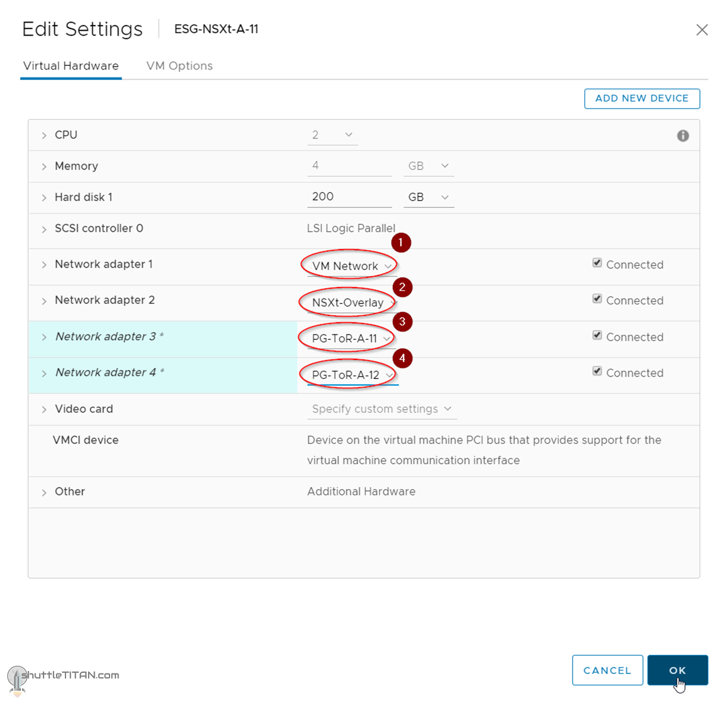Uncheck Connected for Network adapter 1
Viewport: 728px width, 705px height.
(597, 263)
